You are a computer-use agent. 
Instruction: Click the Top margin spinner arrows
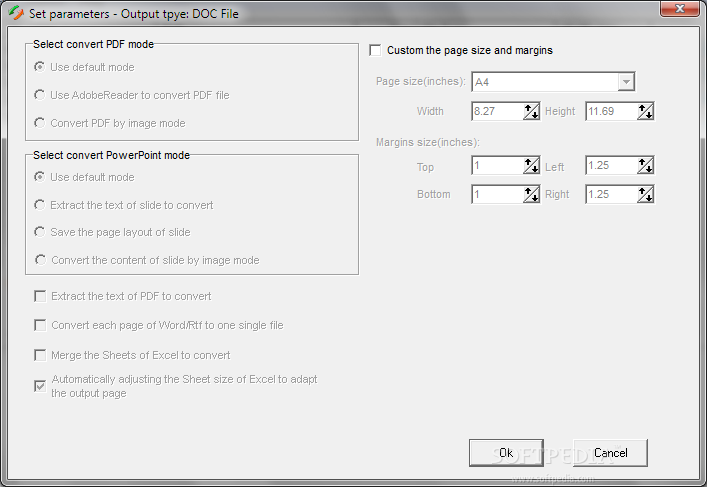point(532,165)
